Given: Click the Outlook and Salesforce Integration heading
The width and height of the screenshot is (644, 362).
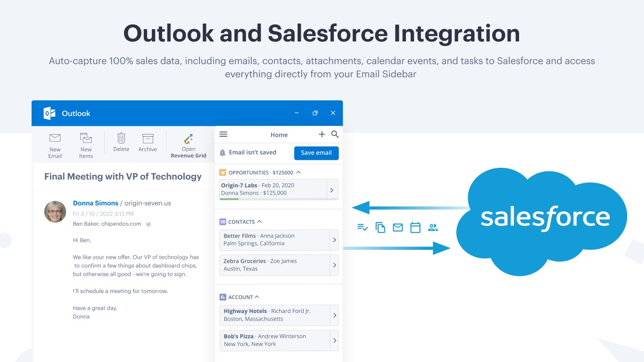Looking at the screenshot, I should click(x=322, y=33).
